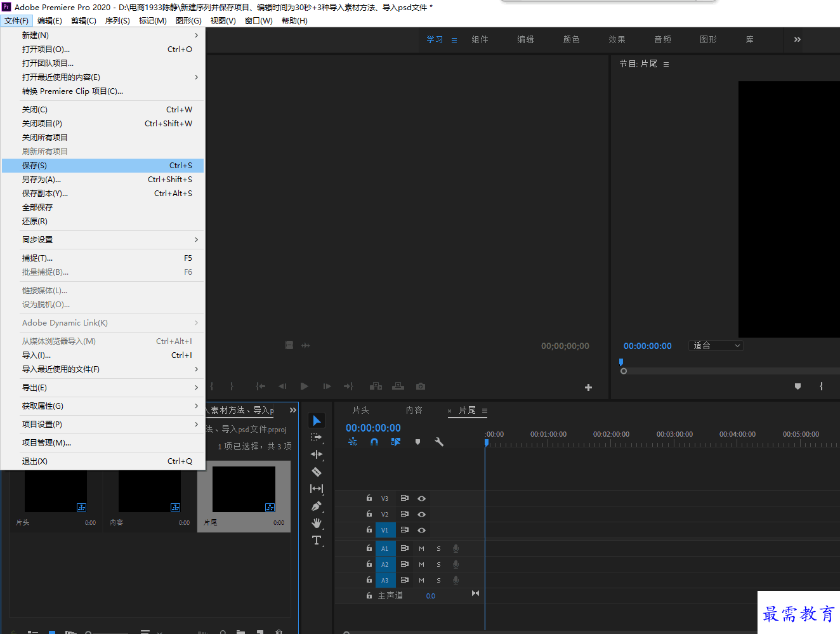Click 导入(I)... menu item
Image resolution: width=840 pixels, height=634 pixels.
103,355
